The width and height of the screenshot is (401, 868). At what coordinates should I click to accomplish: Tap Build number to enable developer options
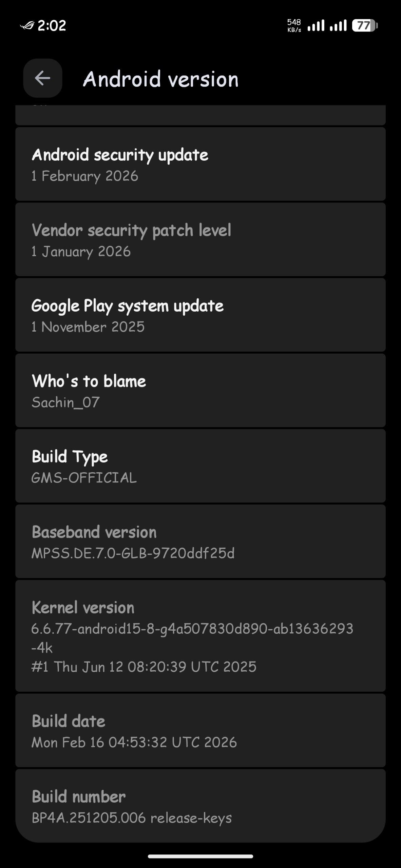[200, 806]
